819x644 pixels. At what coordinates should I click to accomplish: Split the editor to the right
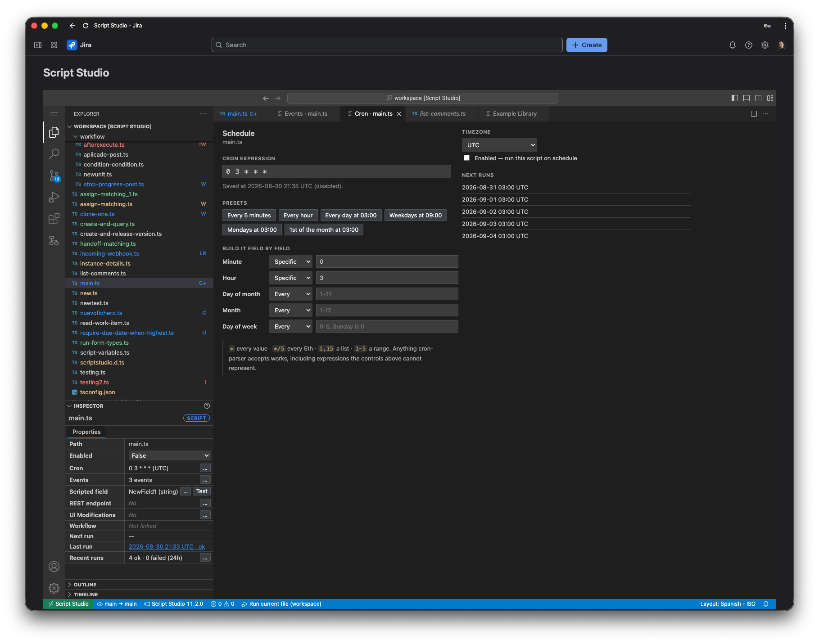[754, 114]
